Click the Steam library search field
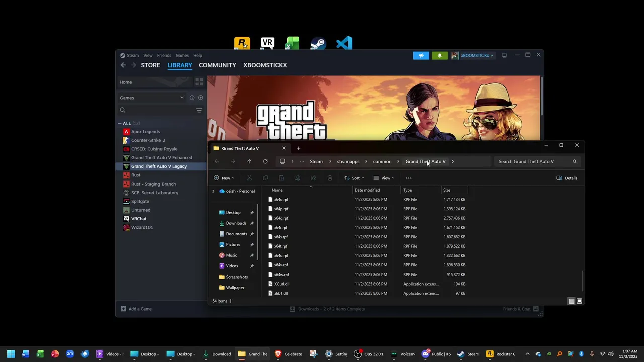Image resolution: width=644 pixels, height=362 pixels. point(156,110)
